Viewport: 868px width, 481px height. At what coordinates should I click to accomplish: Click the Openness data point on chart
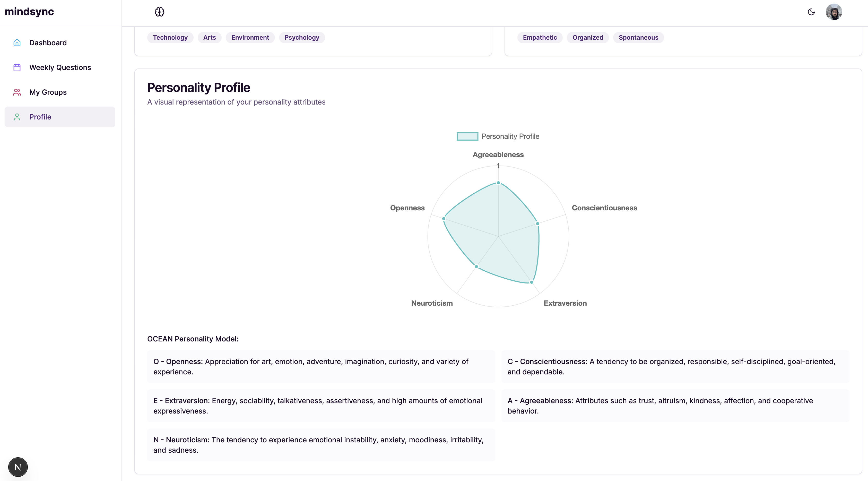click(x=444, y=219)
